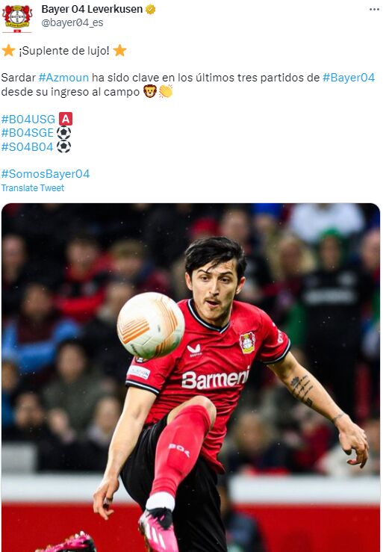
Task: Open the #Bayer04 hashtag link
Action: coord(349,78)
